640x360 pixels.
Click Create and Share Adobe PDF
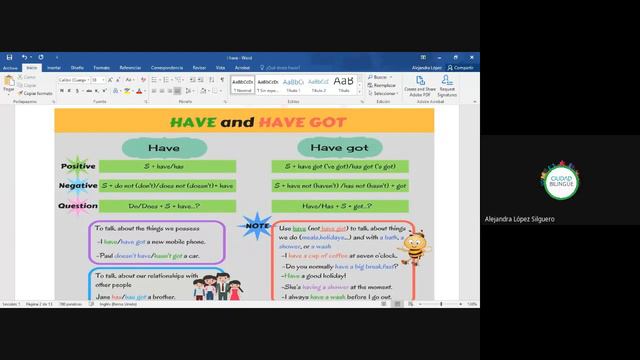pyautogui.click(x=420, y=86)
